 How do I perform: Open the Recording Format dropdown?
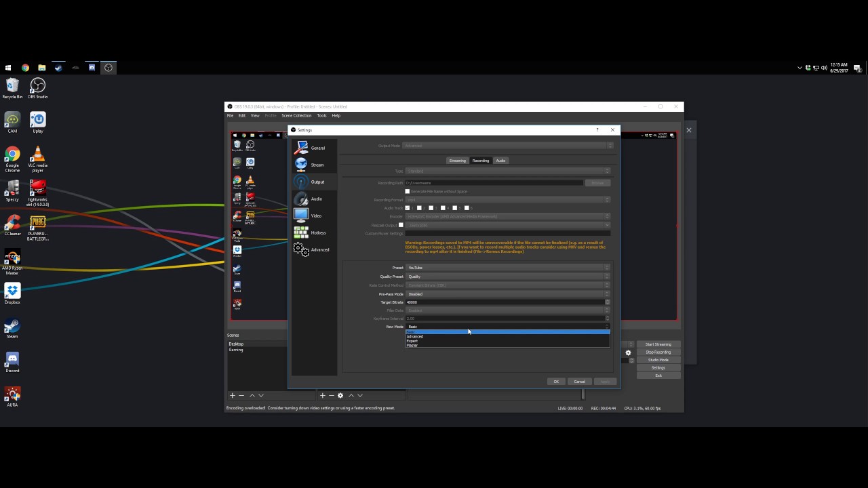coord(507,200)
